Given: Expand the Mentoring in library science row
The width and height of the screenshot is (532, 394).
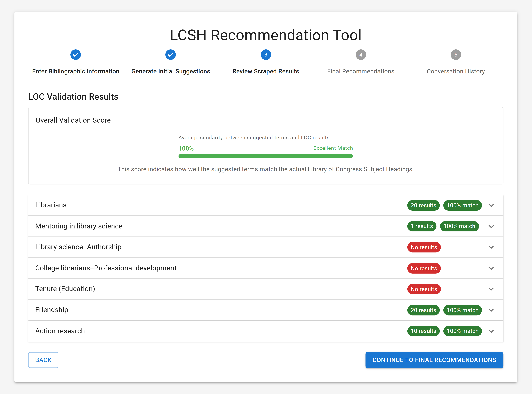Looking at the screenshot, I should click(491, 226).
